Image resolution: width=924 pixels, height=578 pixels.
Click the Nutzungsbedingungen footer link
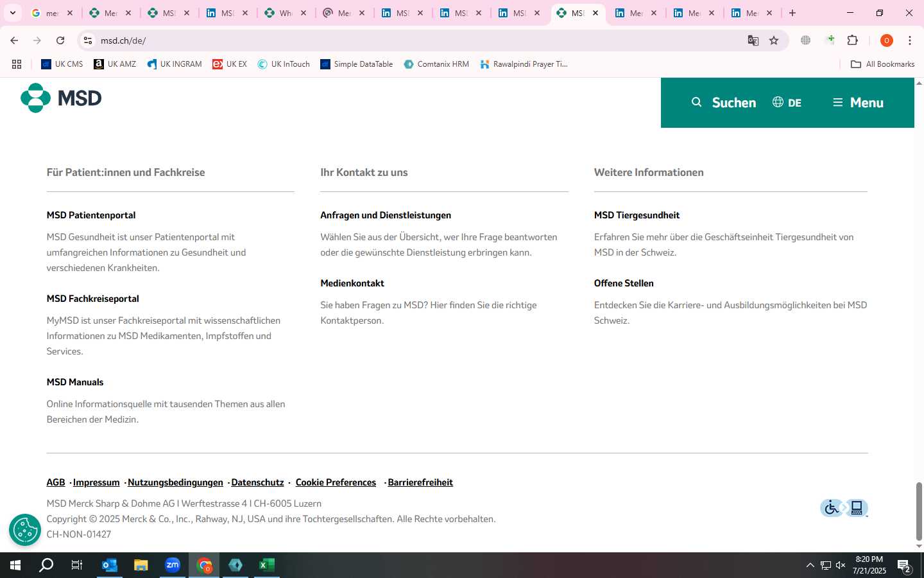(175, 482)
